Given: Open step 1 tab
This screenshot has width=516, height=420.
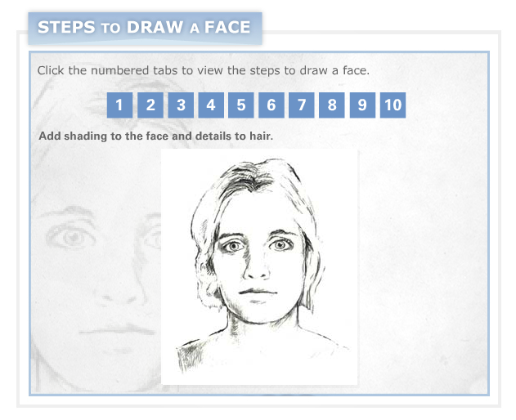Looking at the screenshot, I should click(x=119, y=105).
